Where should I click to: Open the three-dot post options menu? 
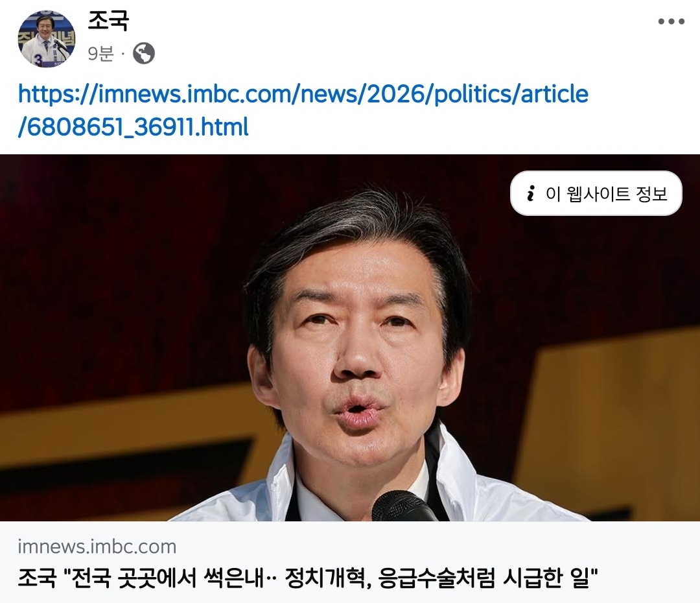point(671,21)
